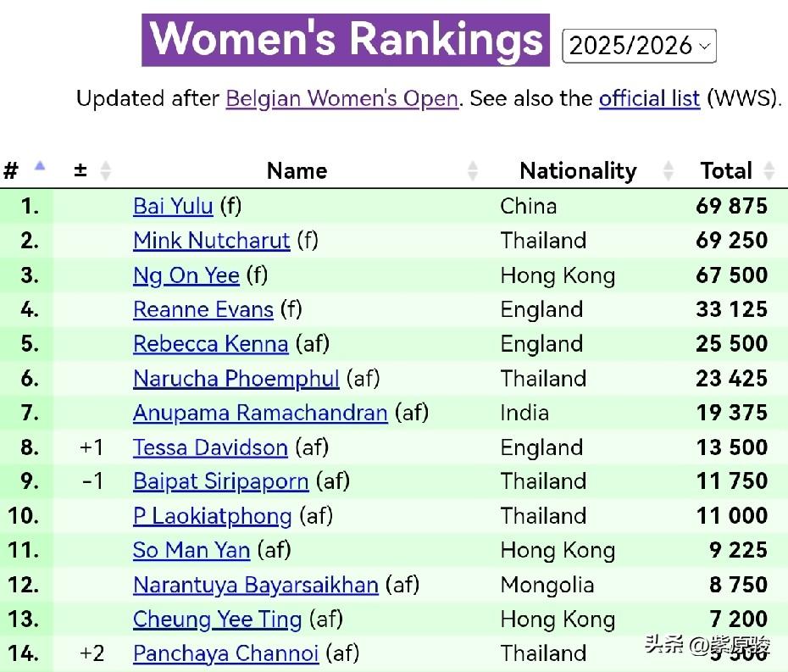Sort by the ± change column

[105, 171]
